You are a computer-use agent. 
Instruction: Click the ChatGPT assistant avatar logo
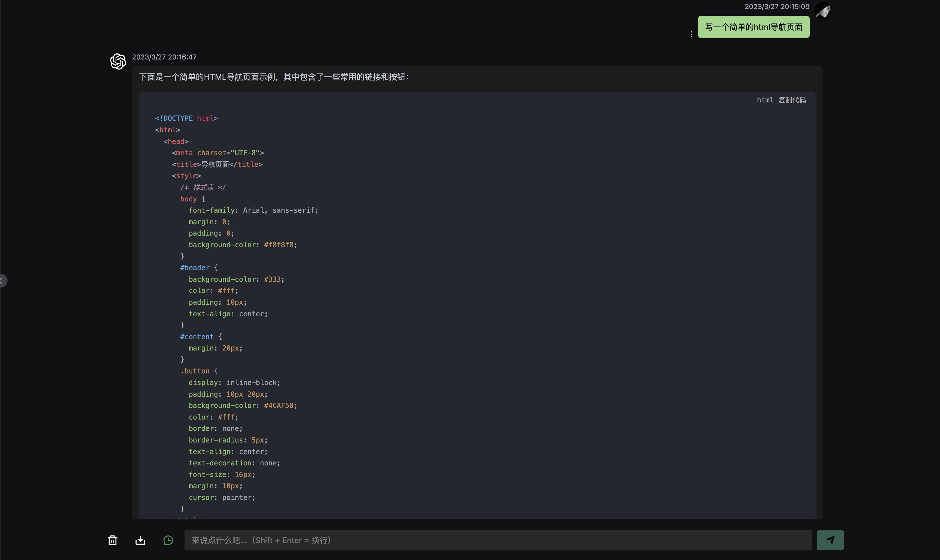tap(118, 61)
